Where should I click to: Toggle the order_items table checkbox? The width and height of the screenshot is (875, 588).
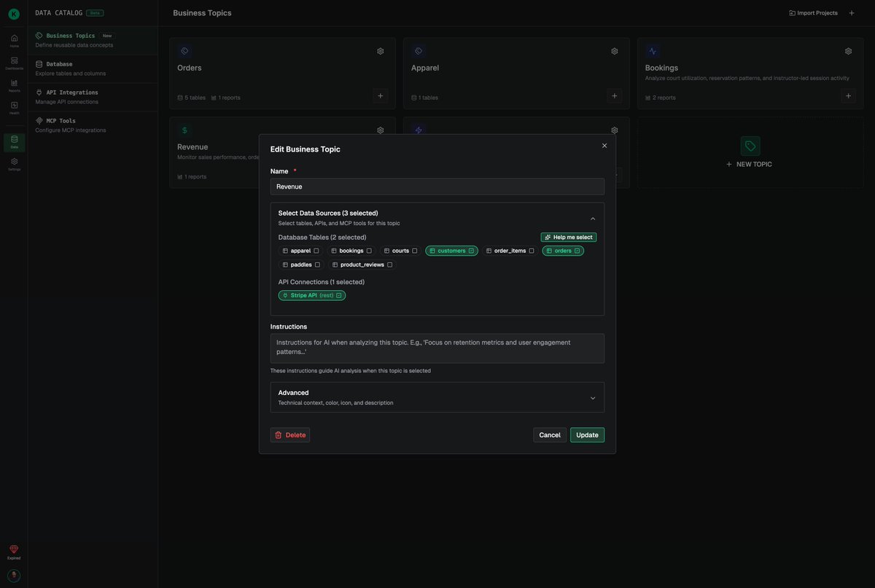click(532, 251)
